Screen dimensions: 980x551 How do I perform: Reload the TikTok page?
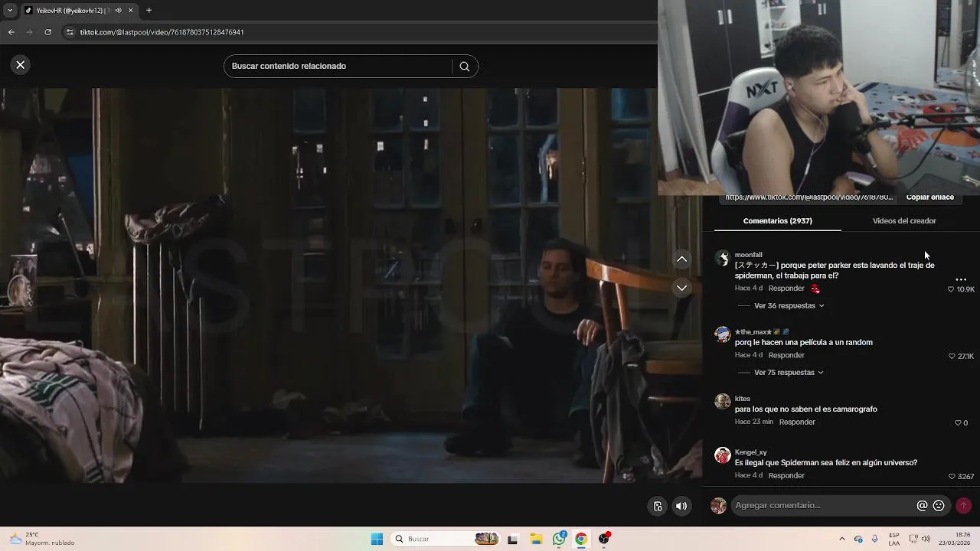[x=47, y=32]
